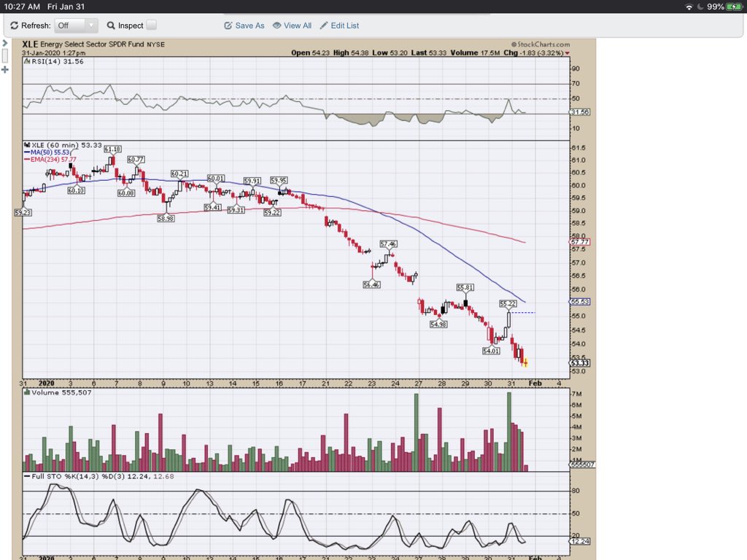Tap the 10:27 AM clock
The height and width of the screenshot is (560, 747).
22,7
